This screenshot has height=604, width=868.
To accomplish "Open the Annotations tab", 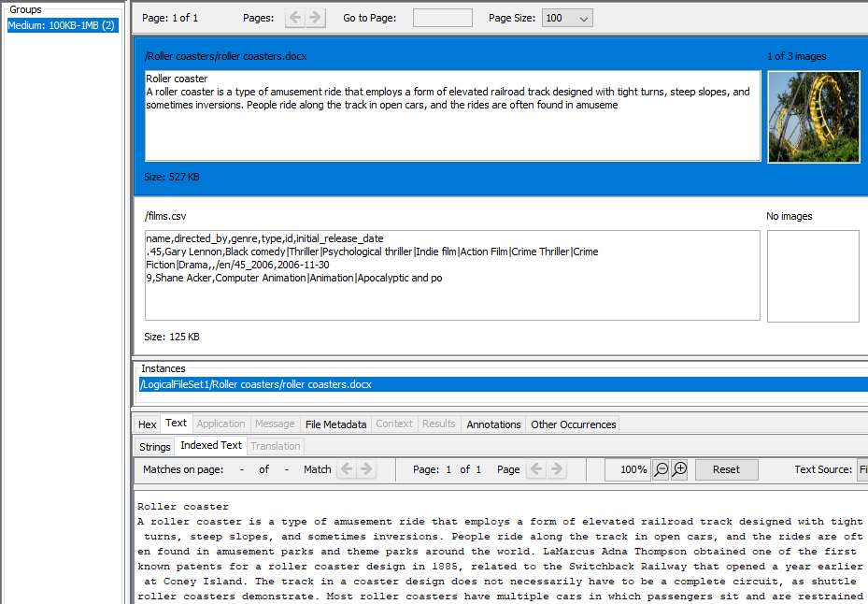I will coord(492,424).
